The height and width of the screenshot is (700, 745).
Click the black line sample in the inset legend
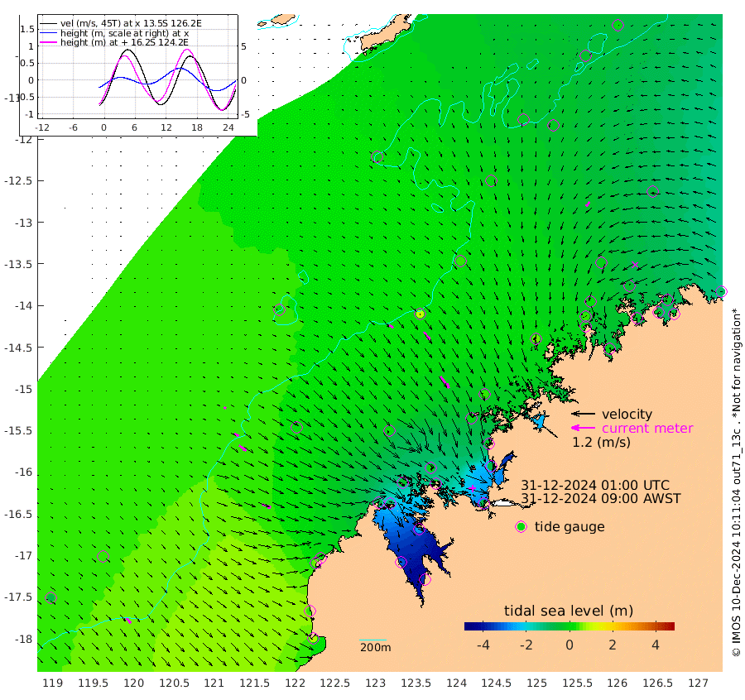click(x=49, y=23)
